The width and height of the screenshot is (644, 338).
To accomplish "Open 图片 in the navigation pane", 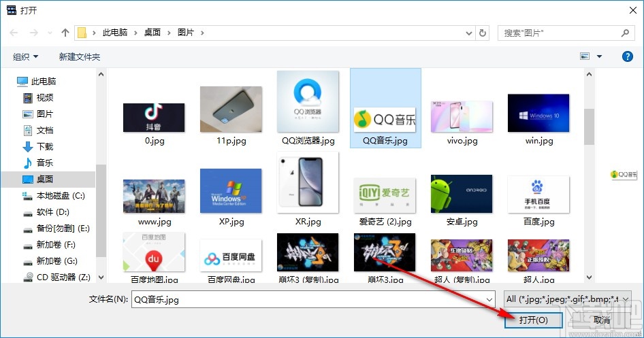I will coord(38,114).
